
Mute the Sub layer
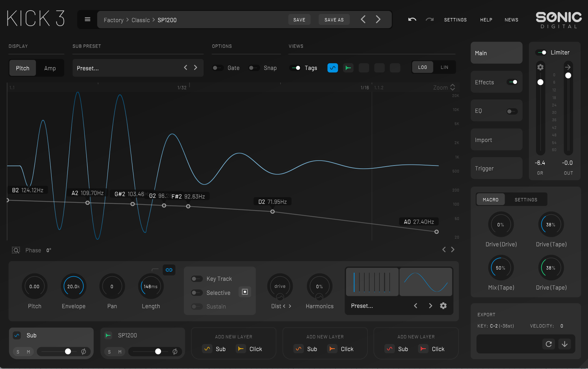[28, 352]
